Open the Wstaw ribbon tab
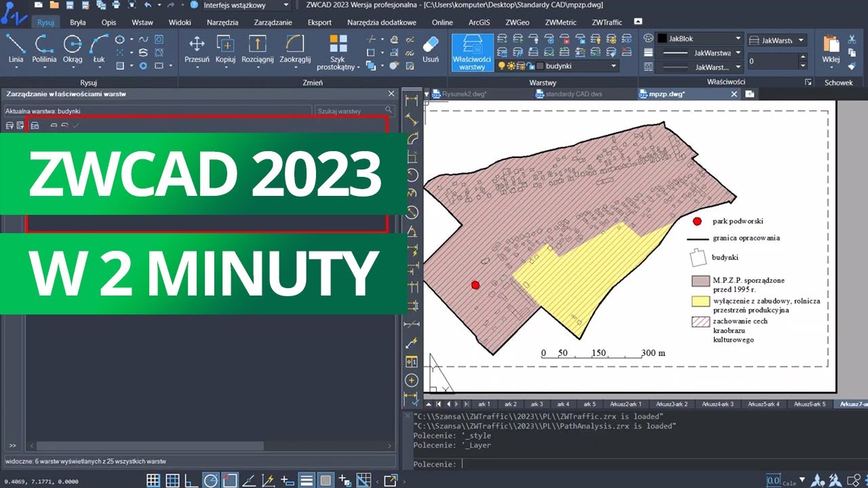 point(142,22)
